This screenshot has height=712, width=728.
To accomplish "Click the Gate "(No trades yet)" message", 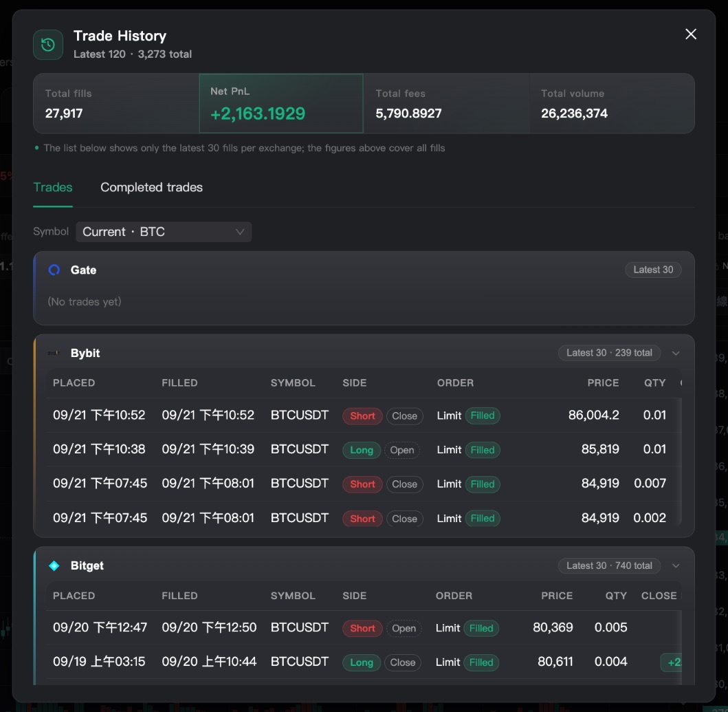I will (x=85, y=301).
